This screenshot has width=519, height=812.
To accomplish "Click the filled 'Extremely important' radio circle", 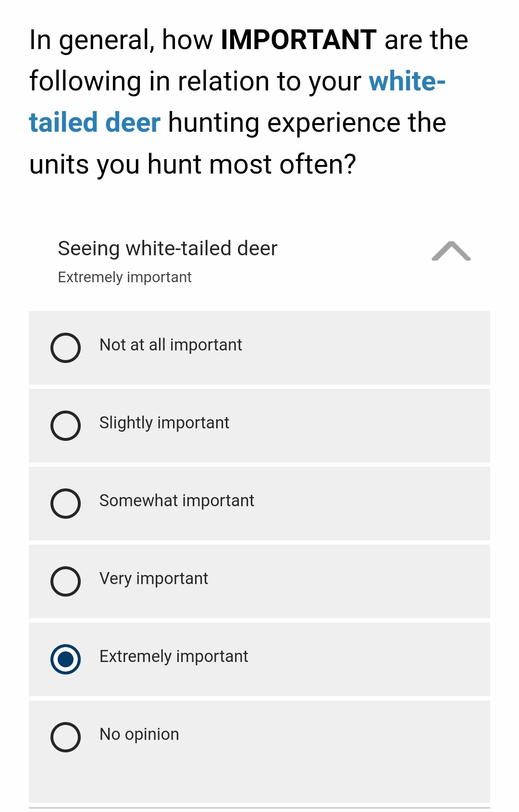I will click(x=65, y=659).
